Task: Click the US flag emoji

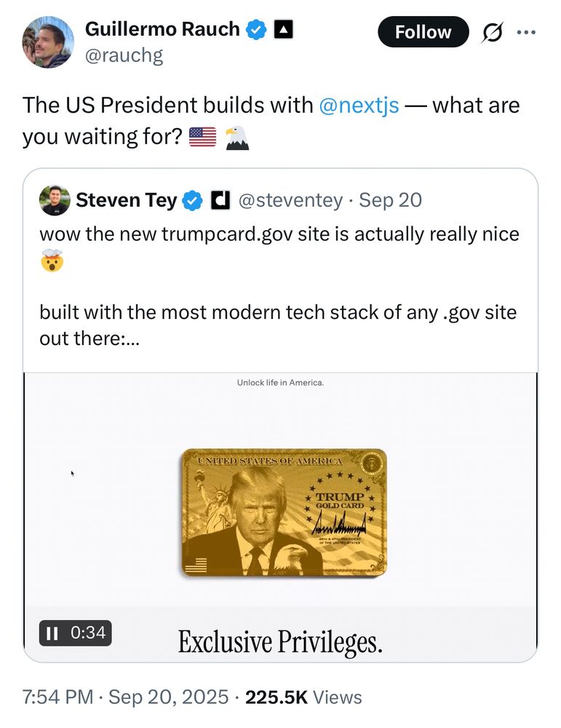Action: 204,135
